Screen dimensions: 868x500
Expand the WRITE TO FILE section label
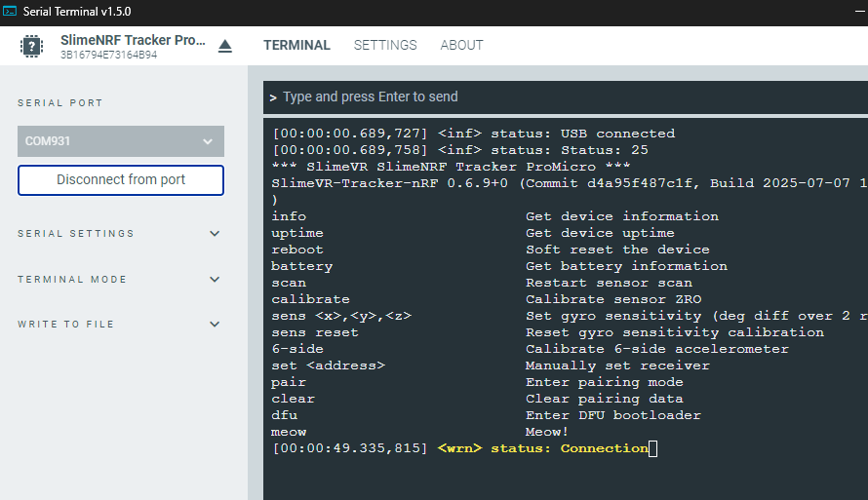pos(65,325)
